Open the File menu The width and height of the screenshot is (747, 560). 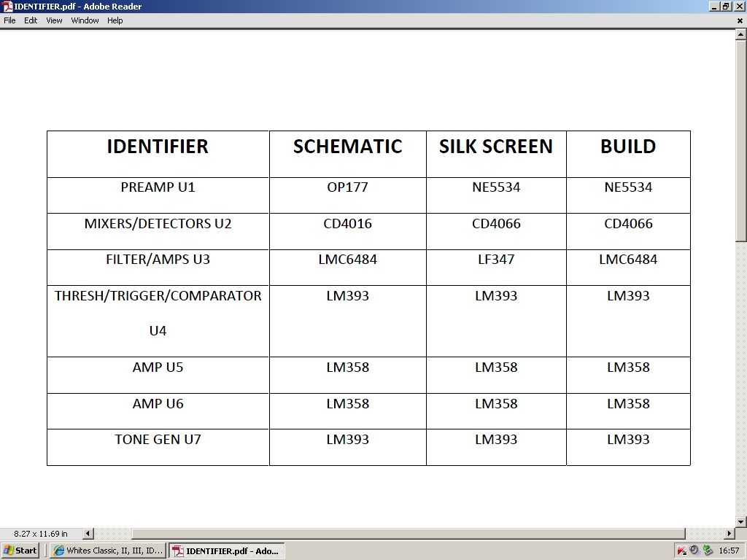[x=9, y=20]
